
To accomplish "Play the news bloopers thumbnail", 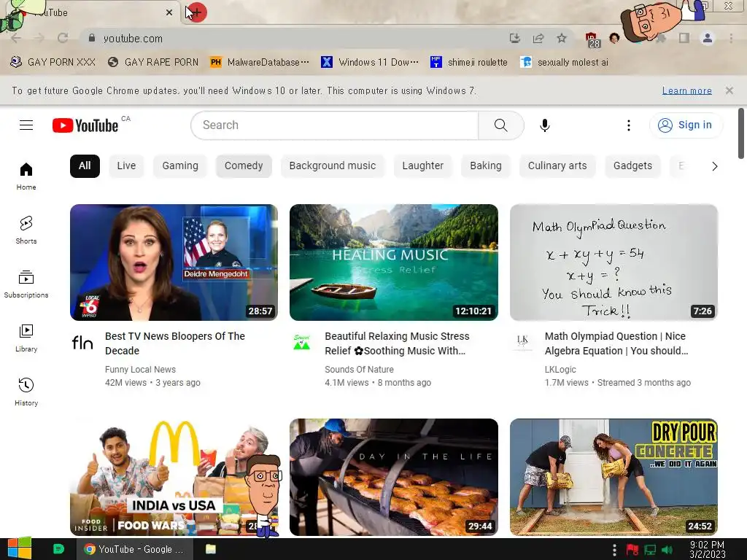I will pos(174,262).
